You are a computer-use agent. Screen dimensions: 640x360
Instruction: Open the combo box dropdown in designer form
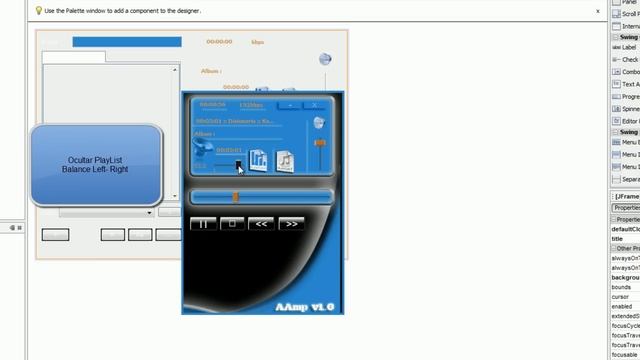point(149,213)
